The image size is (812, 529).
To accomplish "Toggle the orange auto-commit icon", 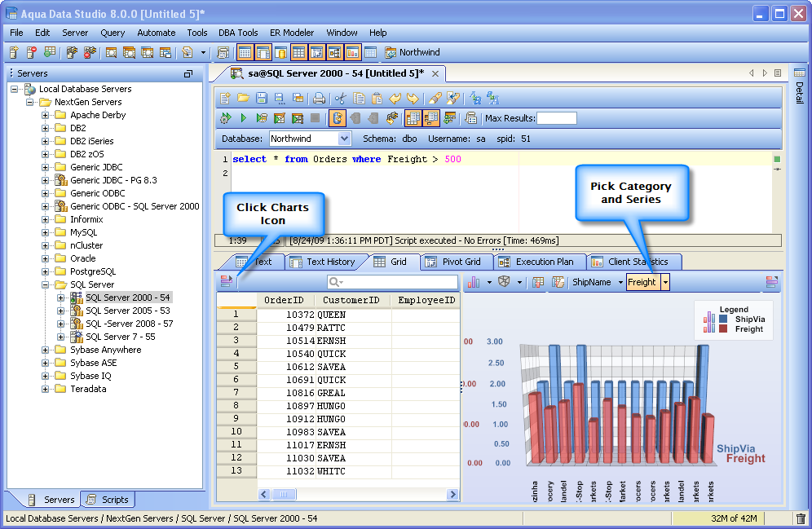I will pos(338,118).
